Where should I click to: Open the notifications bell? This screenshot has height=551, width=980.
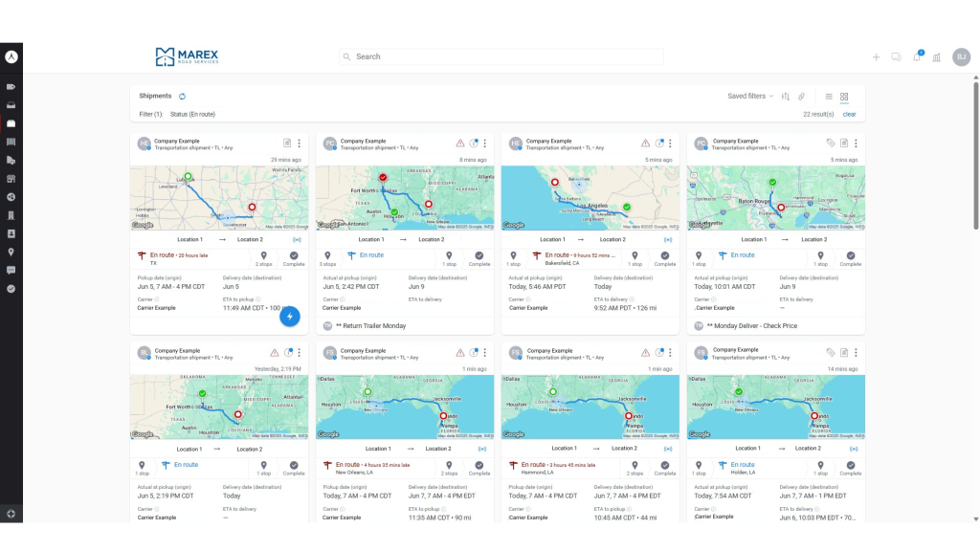(x=917, y=57)
